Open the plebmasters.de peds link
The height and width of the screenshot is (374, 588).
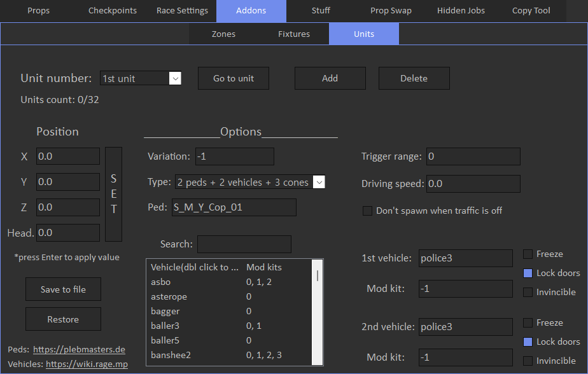[x=79, y=350]
